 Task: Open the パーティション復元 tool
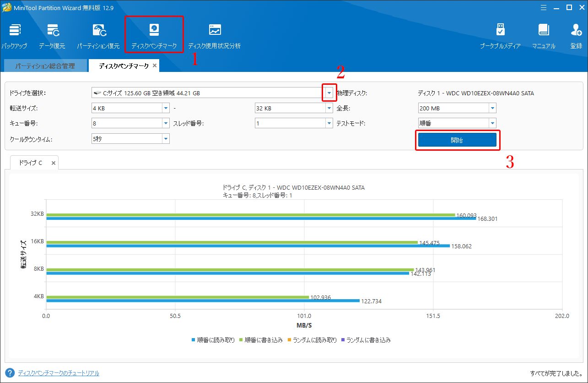[98, 37]
